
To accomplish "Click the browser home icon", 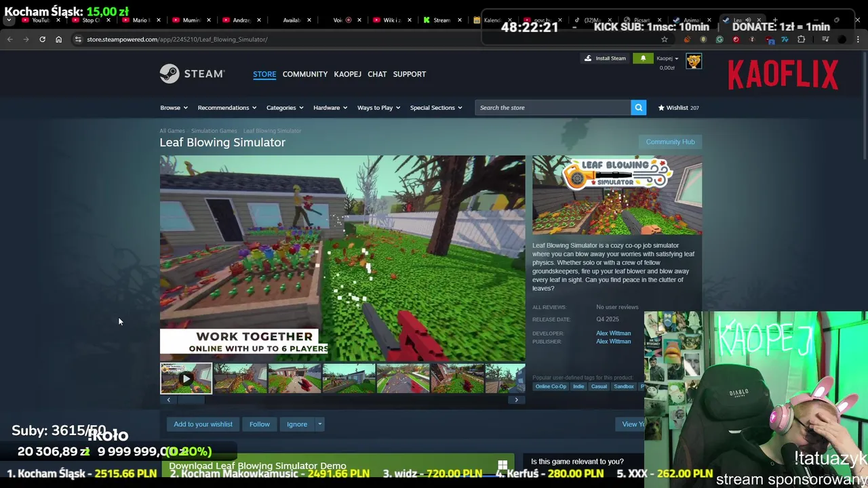I will click(x=58, y=39).
